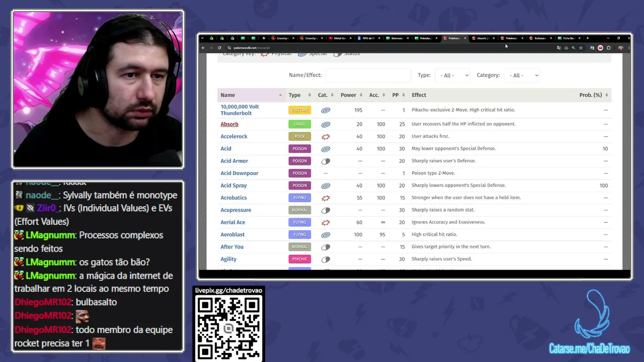The height and width of the screenshot is (362, 644).
Task: Open the Aeroblast move link
Action: tap(232, 234)
